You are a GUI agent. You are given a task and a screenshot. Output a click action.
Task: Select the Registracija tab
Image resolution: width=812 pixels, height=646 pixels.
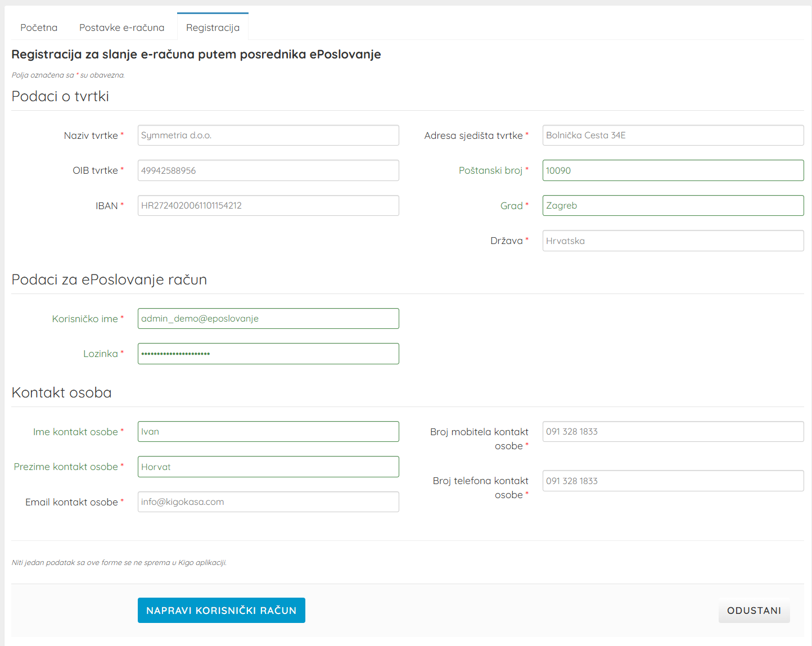[x=213, y=27]
